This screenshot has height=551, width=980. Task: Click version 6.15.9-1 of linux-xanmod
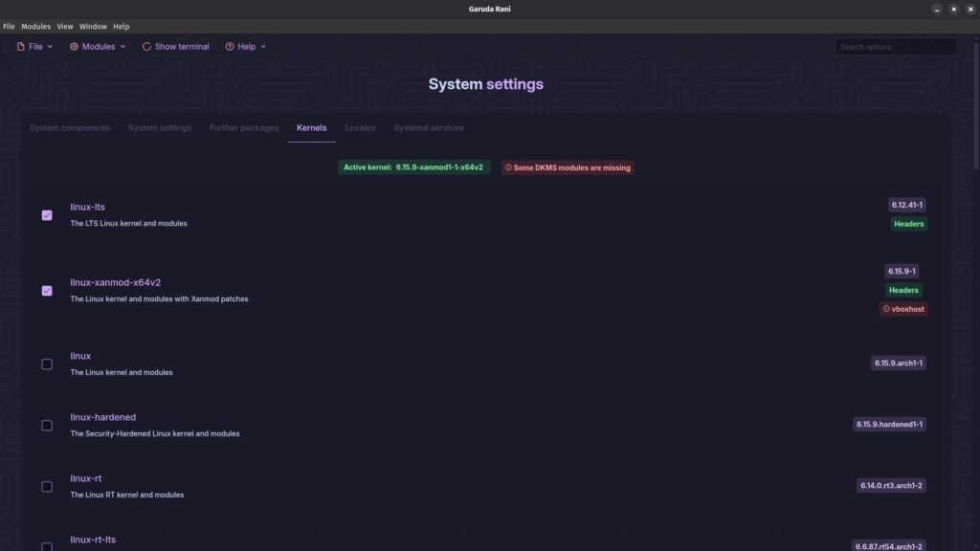[x=902, y=271]
